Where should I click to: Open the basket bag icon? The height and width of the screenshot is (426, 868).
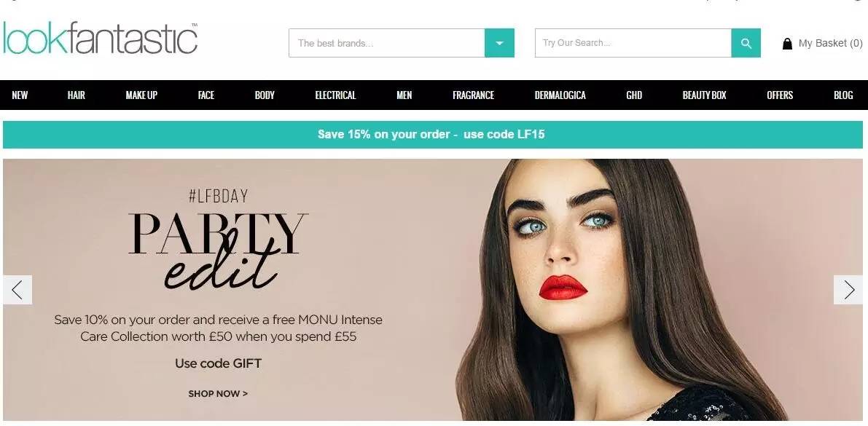click(786, 43)
